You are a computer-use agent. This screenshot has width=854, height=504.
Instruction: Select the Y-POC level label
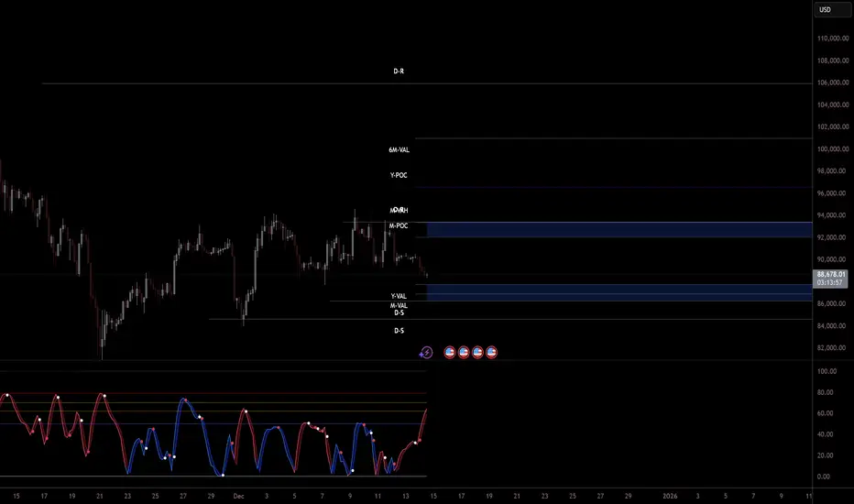(399, 175)
